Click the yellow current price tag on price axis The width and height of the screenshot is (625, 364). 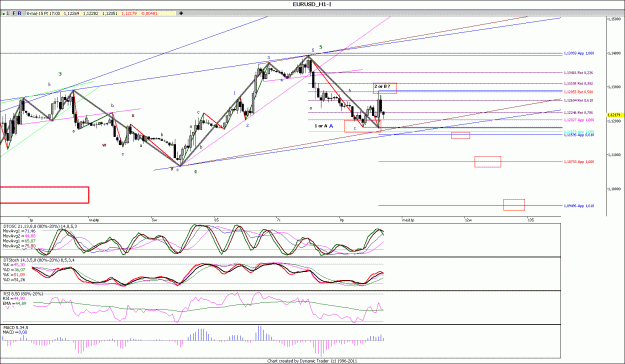[615, 115]
